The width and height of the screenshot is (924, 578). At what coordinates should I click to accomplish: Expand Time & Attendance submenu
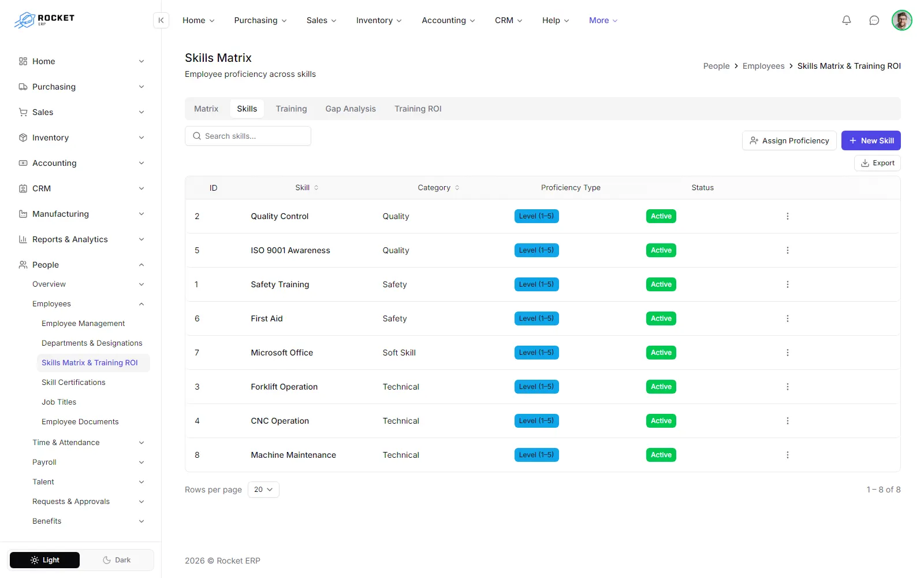click(88, 443)
